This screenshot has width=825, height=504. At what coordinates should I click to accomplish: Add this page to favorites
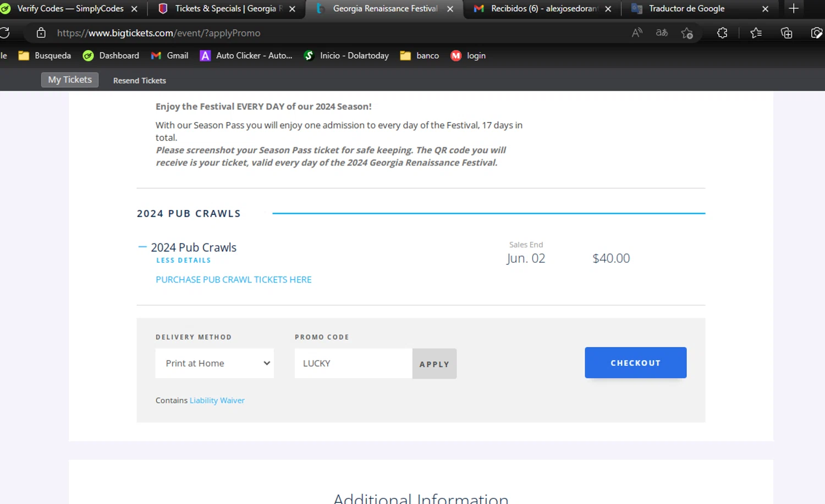coord(687,33)
